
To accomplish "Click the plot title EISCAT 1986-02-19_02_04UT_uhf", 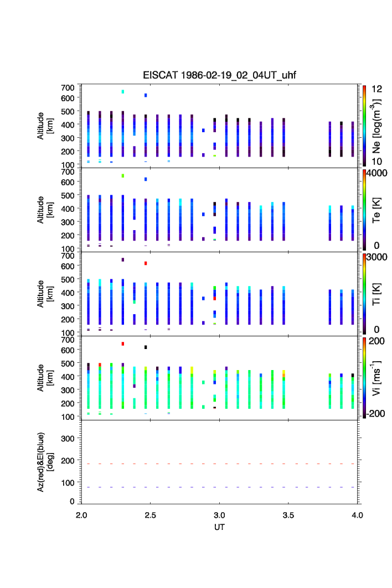I will [x=219, y=76].
